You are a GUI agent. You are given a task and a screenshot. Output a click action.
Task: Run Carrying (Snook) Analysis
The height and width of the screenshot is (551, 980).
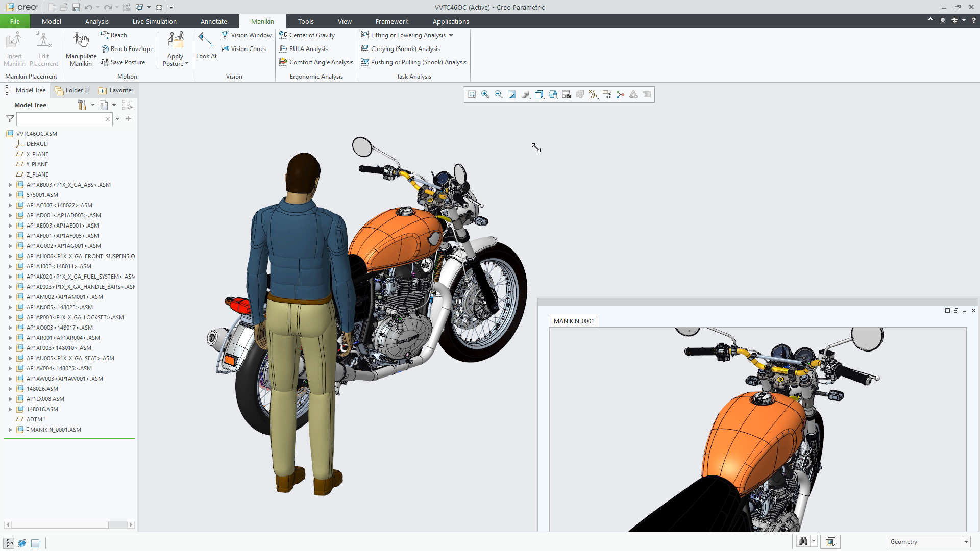click(x=400, y=49)
